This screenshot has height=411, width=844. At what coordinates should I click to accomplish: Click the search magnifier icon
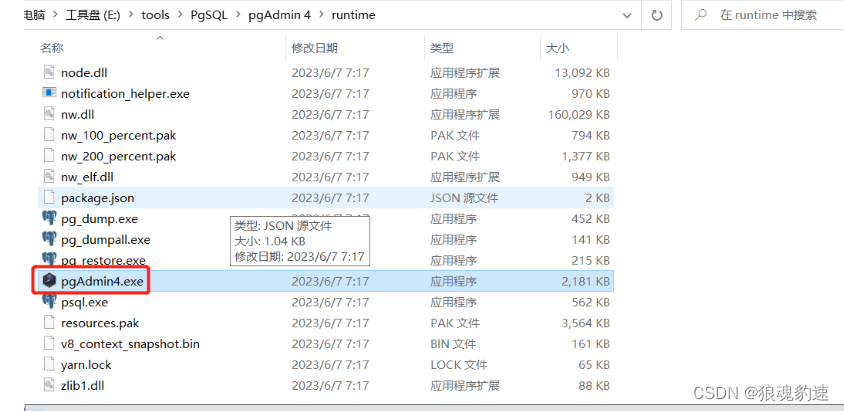click(x=700, y=15)
